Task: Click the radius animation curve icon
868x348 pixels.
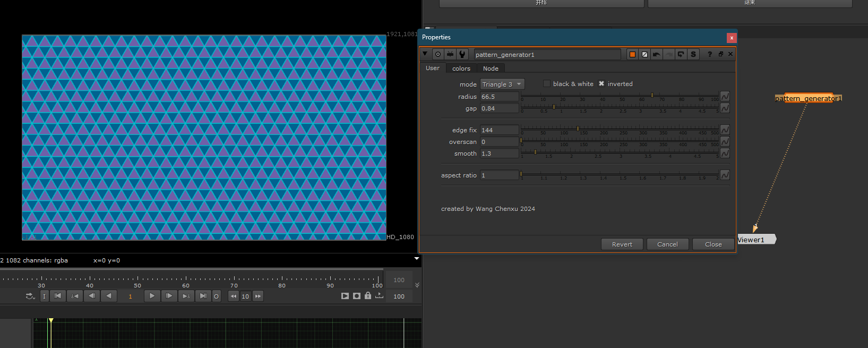Action: 725,96
